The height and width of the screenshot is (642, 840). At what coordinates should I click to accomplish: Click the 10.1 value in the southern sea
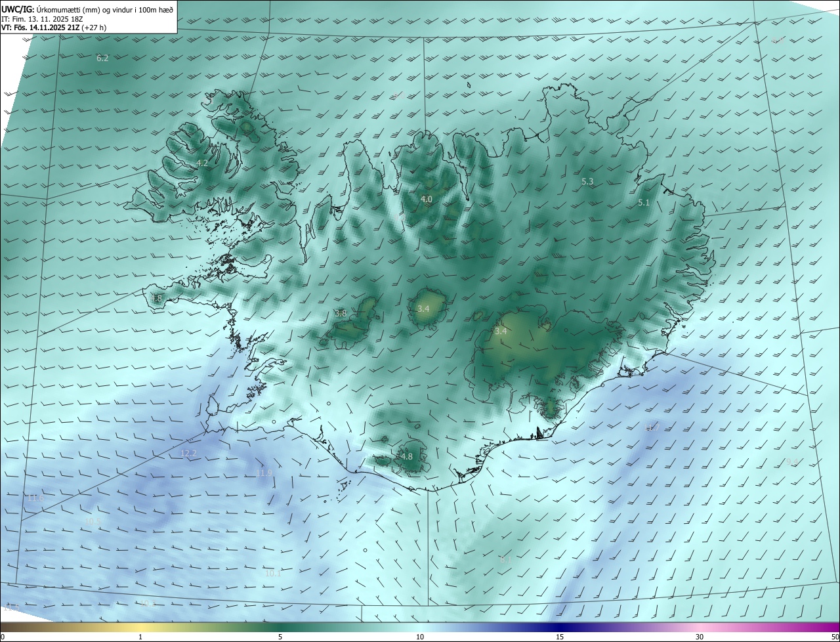click(x=273, y=573)
